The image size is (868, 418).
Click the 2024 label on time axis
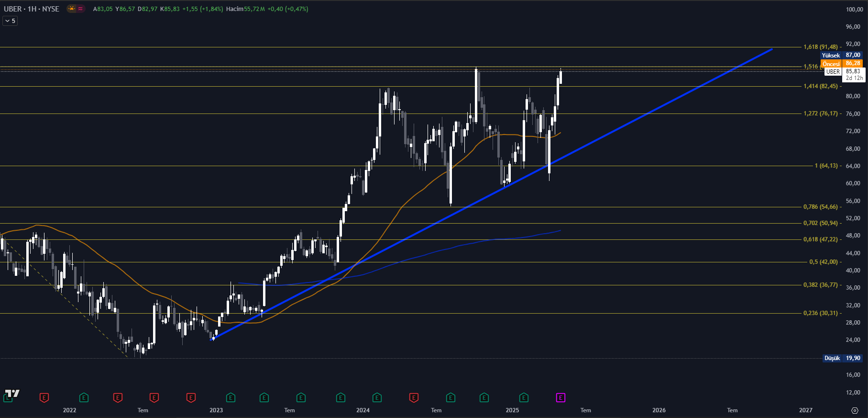(x=363, y=410)
